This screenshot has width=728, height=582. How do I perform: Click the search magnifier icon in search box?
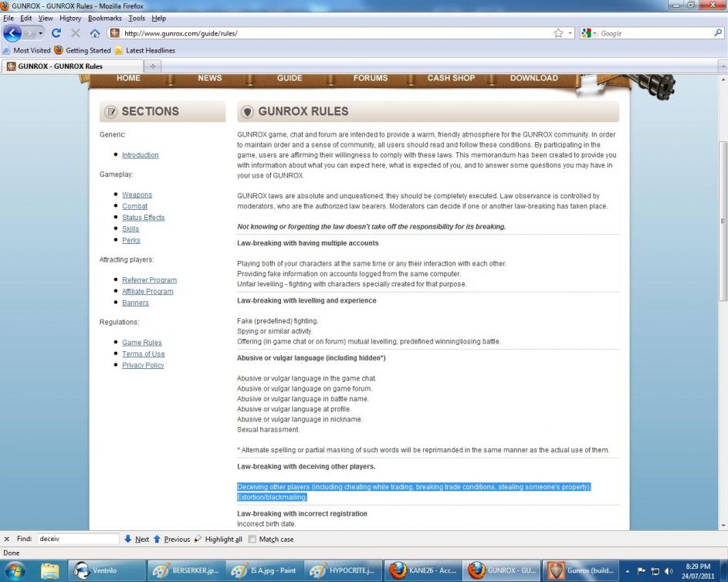(x=718, y=33)
